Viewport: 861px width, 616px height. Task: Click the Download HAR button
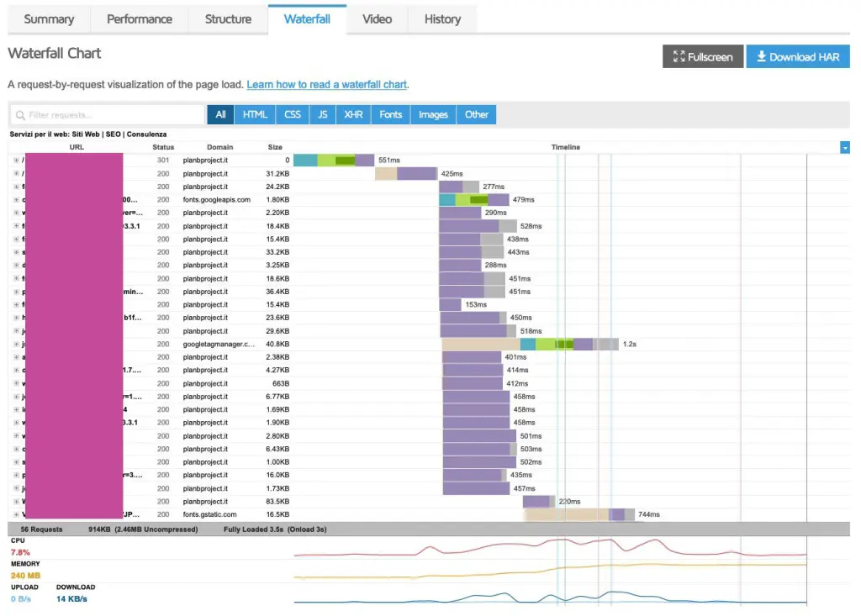(x=798, y=56)
